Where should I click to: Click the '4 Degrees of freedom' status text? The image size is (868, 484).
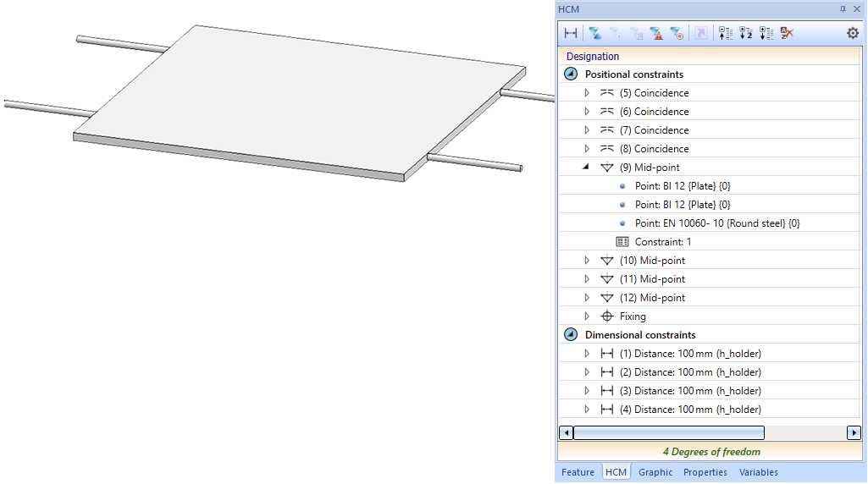(711, 451)
